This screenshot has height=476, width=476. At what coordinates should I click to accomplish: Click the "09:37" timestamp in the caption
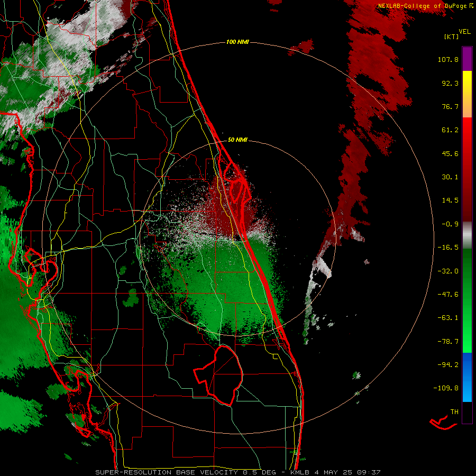369,472
